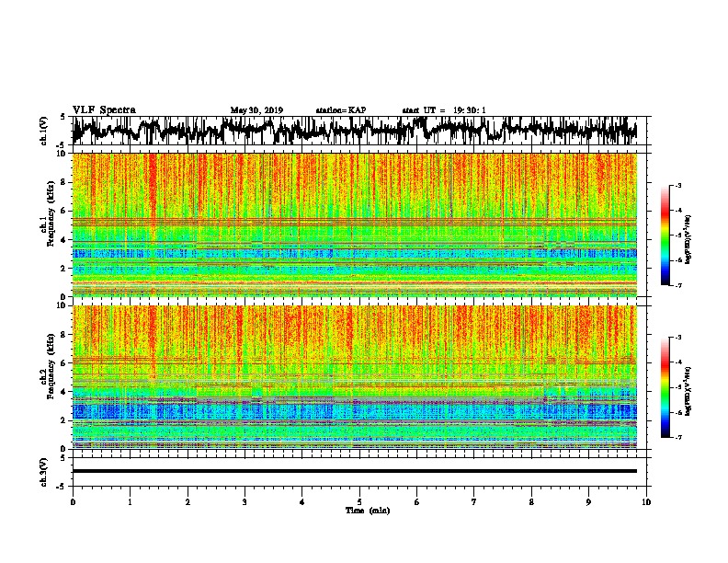This screenshot has height=563, width=728.
Task: Click time axis tick label "8"
Action: [531, 502]
